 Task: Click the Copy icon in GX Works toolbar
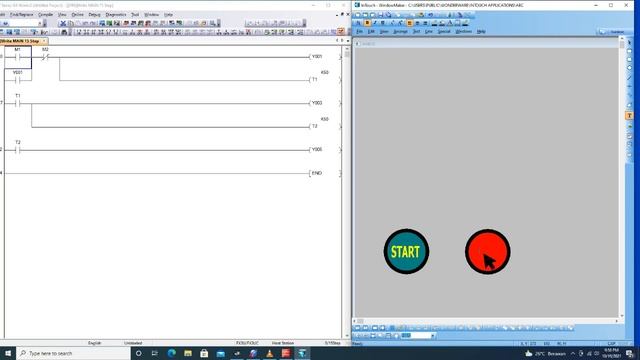pyautogui.click(x=71, y=23)
